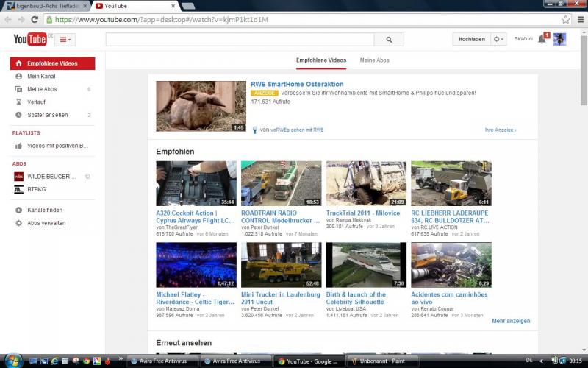Click the voRWEg gehen mit RWE channel link
Screen dimensions: 588x368
pyautogui.click(x=297, y=130)
